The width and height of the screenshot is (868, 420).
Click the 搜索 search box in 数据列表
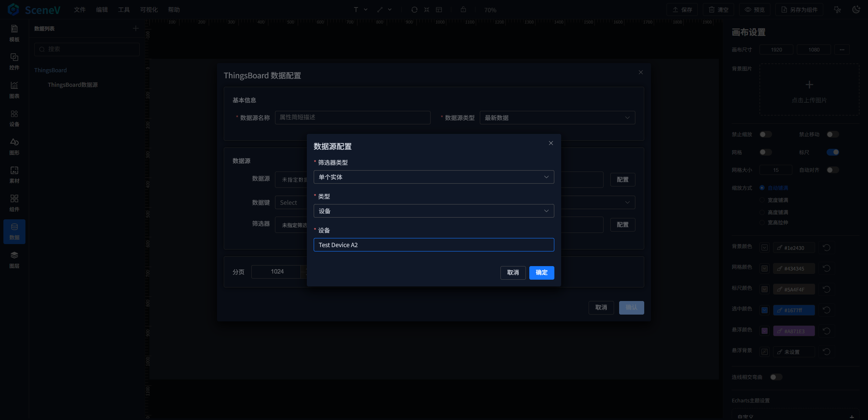click(87, 49)
